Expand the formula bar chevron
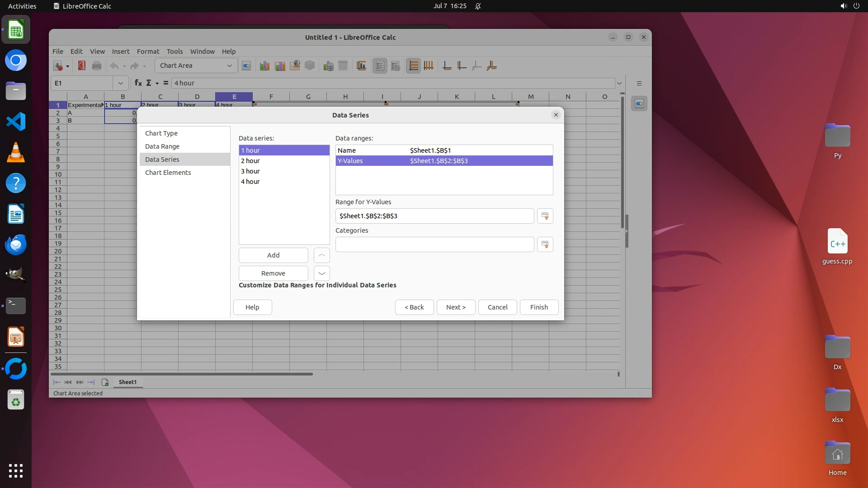868x488 pixels. click(x=619, y=83)
